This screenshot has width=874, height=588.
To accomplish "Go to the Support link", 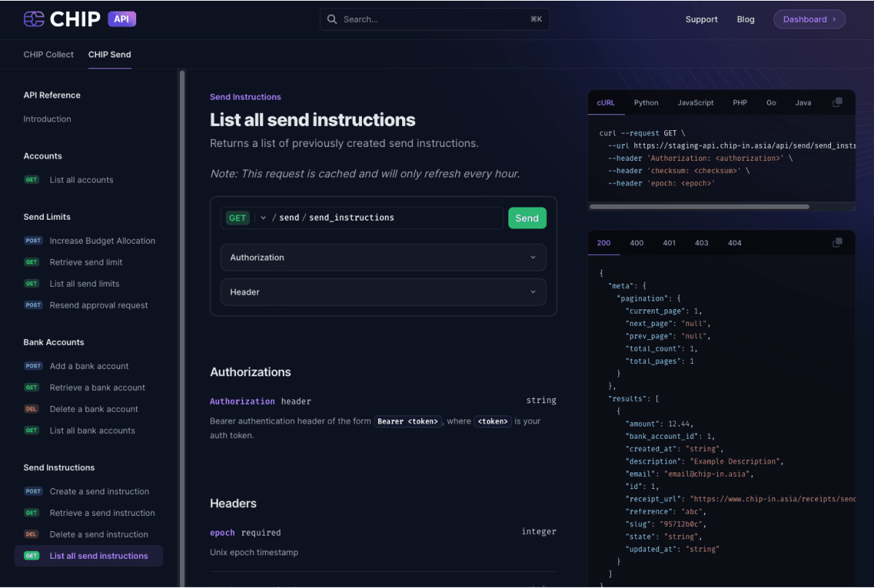I will [x=701, y=20].
